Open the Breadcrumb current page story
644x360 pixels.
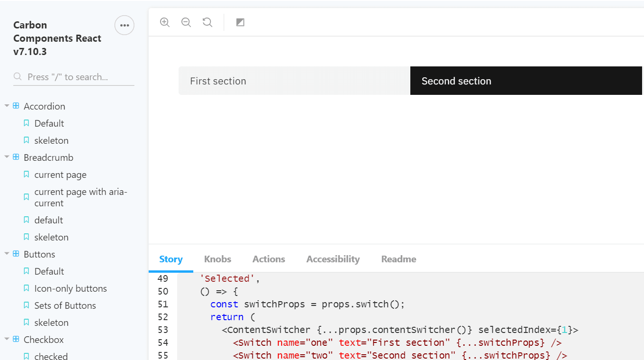pos(60,175)
